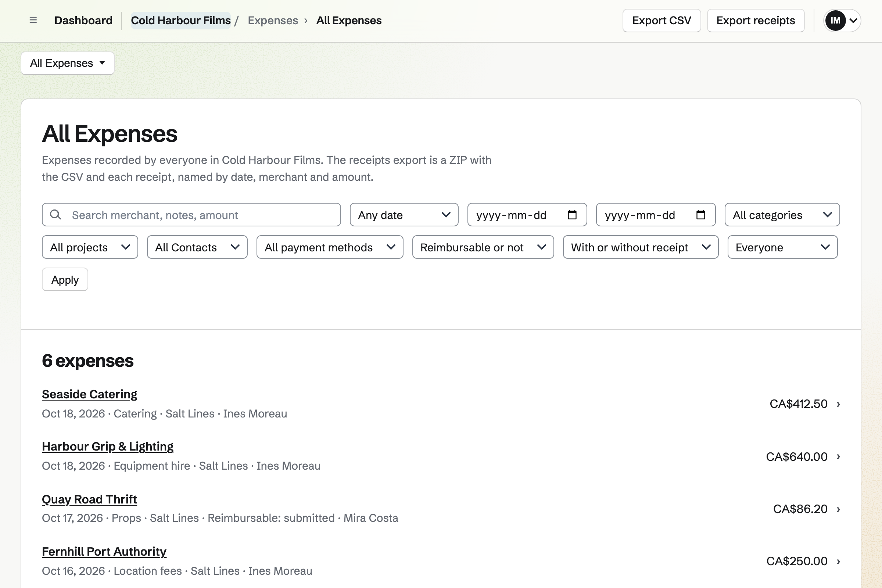Open the Quay Road Thrift expense

click(x=89, y=499)
